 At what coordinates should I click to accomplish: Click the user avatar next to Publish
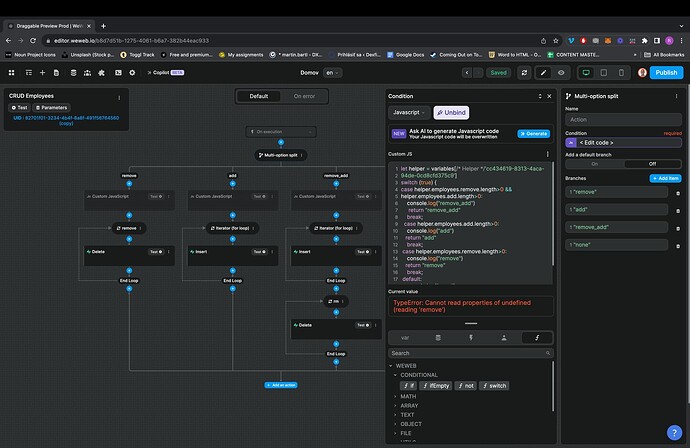point(642,73)
